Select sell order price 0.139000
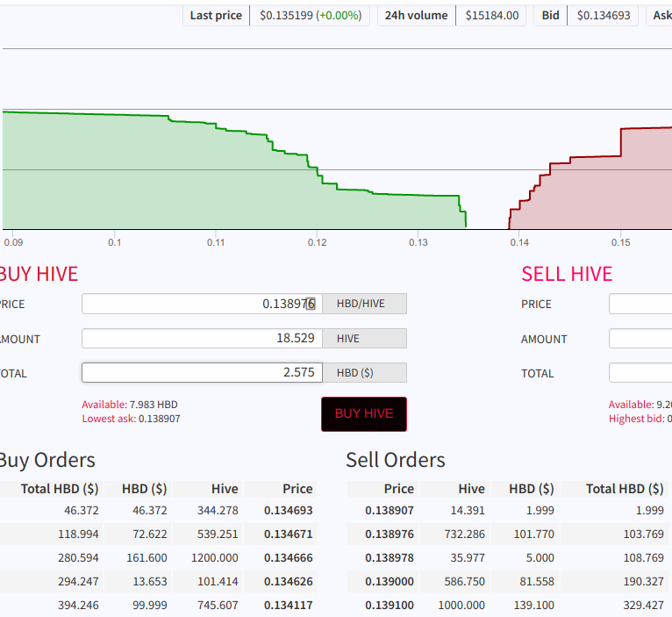Viewport: 672px width, 617px height. 390,581
